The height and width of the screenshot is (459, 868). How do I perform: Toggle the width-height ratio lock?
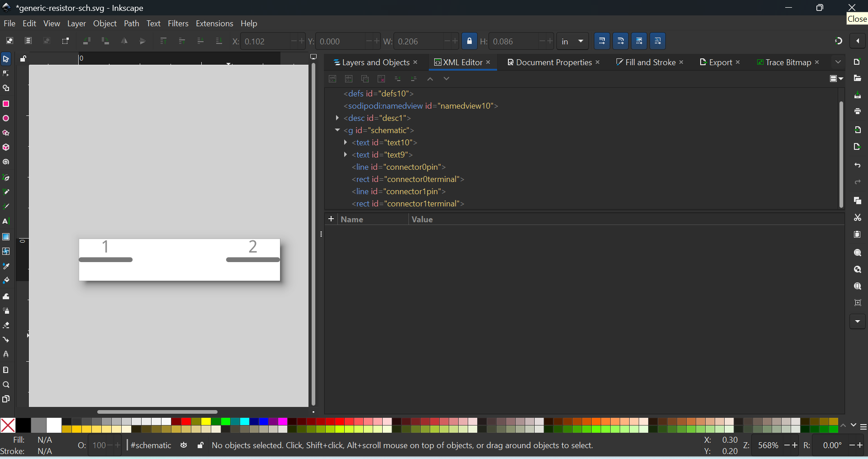point(469,41)
